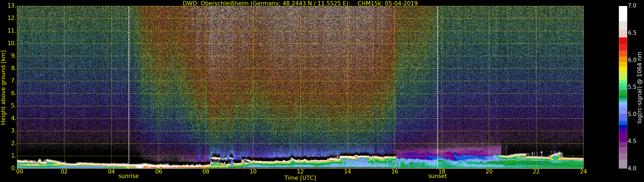This screenshot has width=644, height=182.
Task: Click the '14' tick on the time axis
Action: pos(348,172)
